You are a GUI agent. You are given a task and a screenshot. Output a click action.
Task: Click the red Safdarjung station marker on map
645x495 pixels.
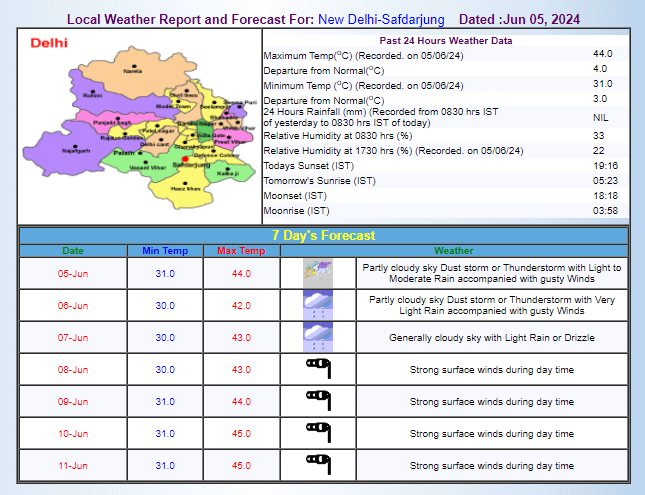(185, 158)
